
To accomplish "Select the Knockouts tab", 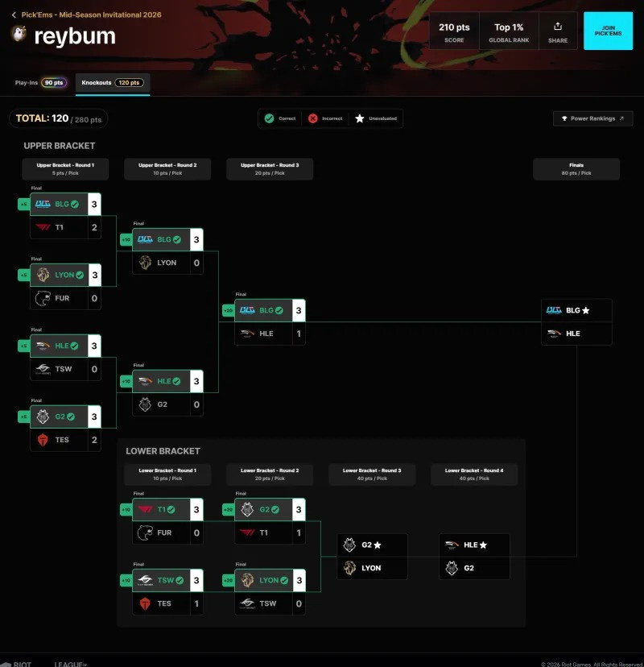I will click(x=113, y=83).
